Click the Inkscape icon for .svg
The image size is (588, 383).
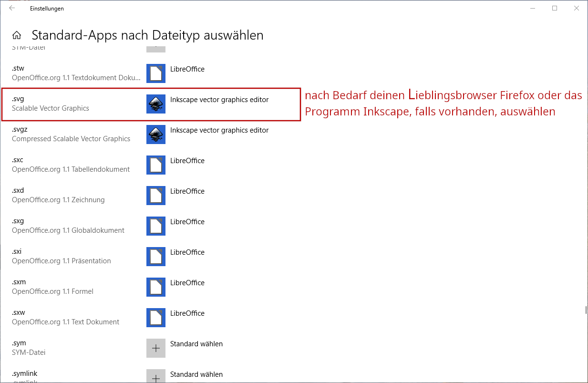[x=156, y=104]
